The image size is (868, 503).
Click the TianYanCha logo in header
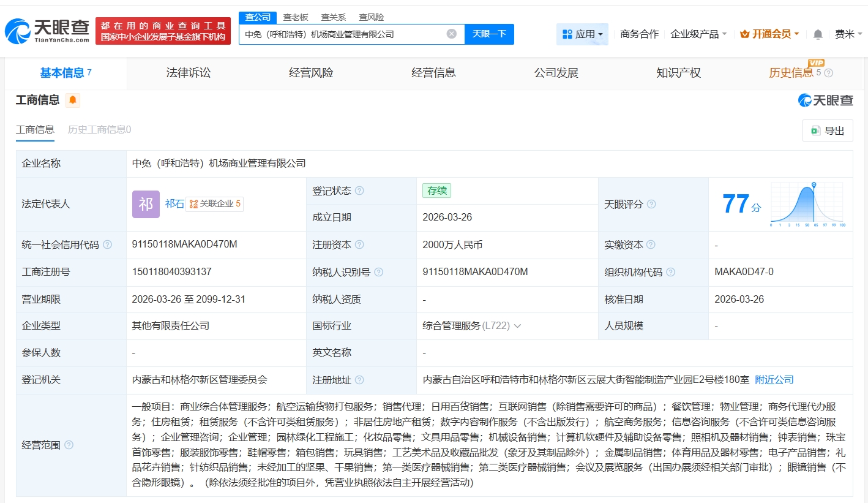click(47, 31)
